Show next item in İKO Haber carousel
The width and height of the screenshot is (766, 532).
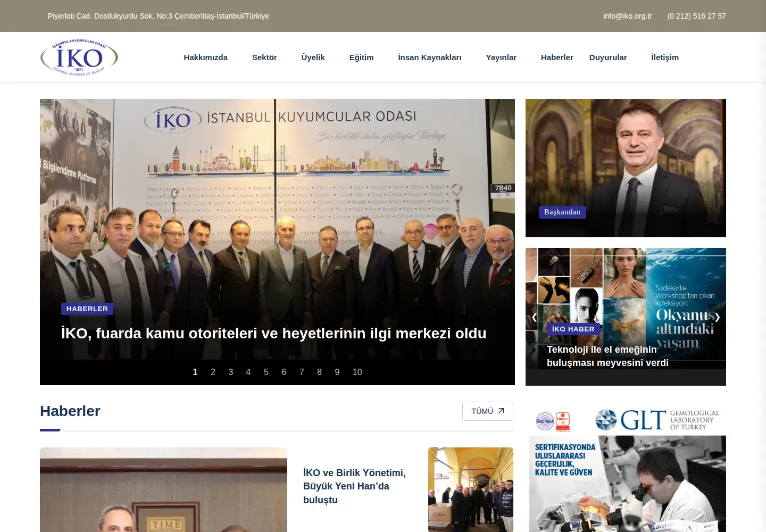pos(717,317)
